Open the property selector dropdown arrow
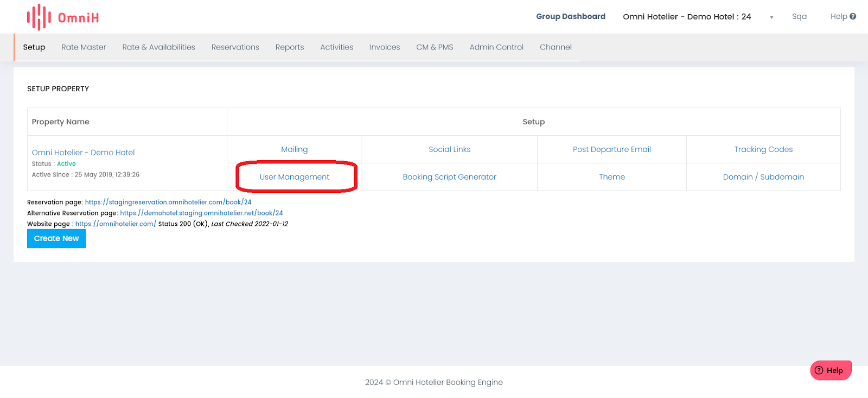The width and height of the screenshot is (868, 398). pyautogui.click(x=771, y=17)
